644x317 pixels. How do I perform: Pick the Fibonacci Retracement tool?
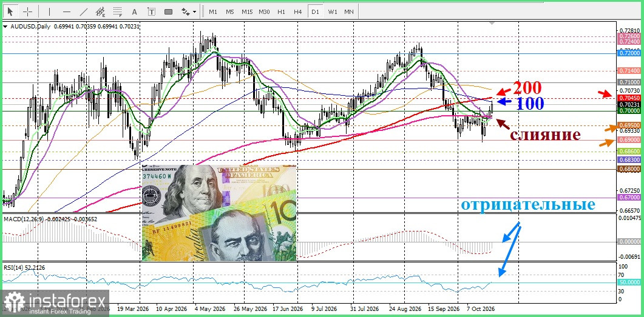118,12
